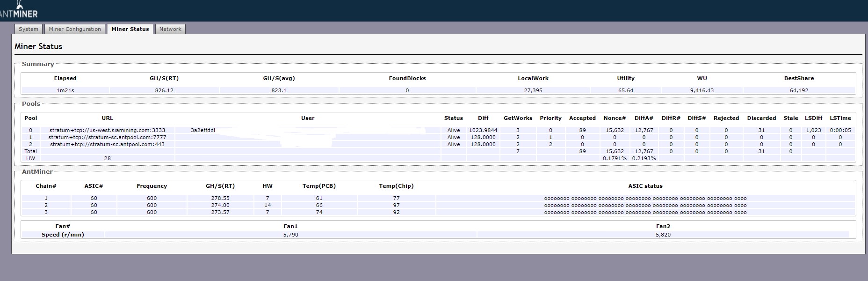Click the Diff value 1023.9844
Image resolution: width=868 pixels, height=281 pixels.
coord(483,130)
